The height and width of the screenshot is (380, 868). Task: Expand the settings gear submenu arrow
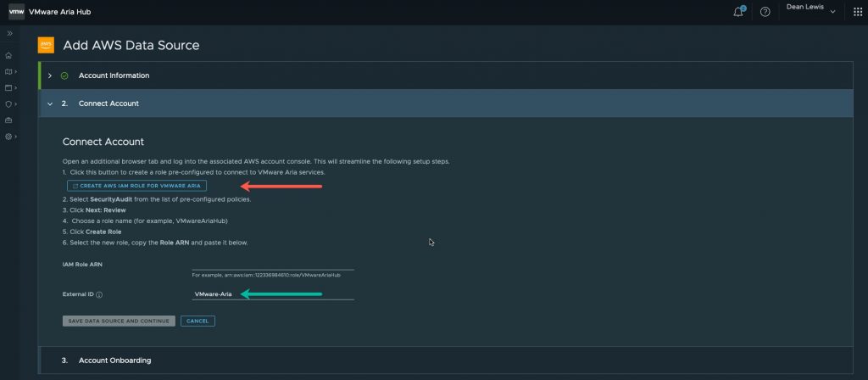pyautogui.click(x=15, y=137)
